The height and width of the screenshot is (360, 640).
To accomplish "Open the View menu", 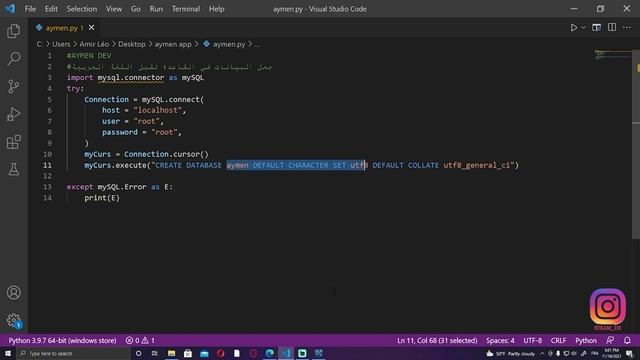I will (114, 9).
